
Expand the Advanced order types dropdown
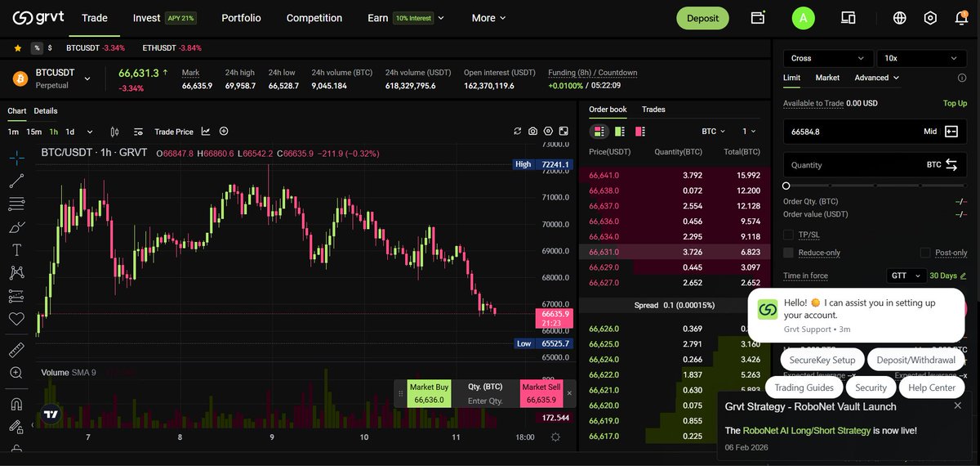[x=877, y=78]
